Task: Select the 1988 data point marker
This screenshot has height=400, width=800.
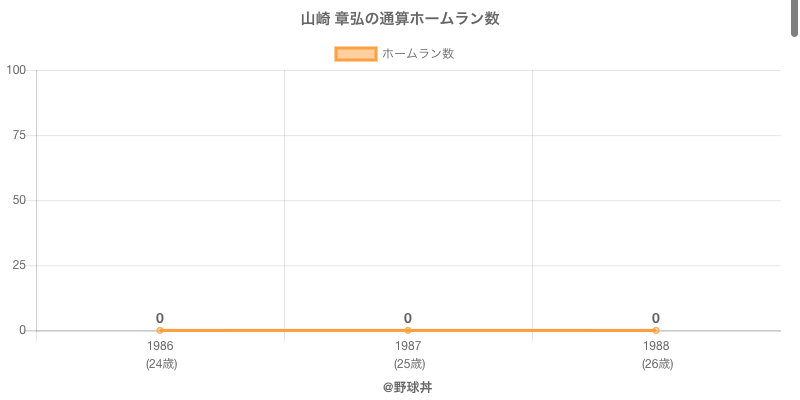Action: click(x=656, y=330)
